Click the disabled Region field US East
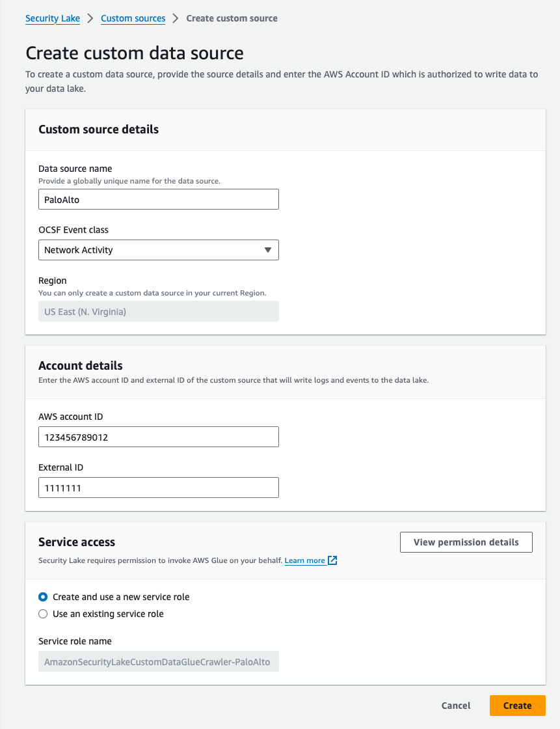The height and width of the screenshot is (729, 560). pyautogui.click(x=159, y=312)
